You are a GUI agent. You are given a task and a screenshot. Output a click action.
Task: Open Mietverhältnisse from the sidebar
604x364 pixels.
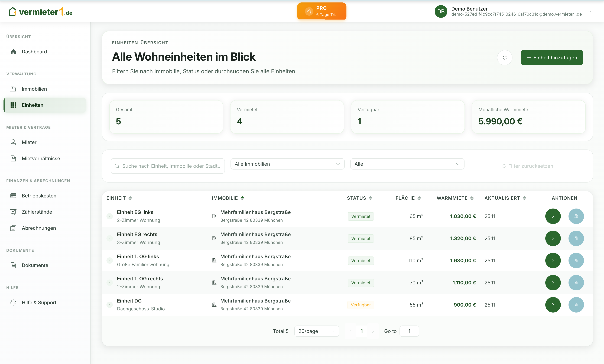tap(41, 158)
